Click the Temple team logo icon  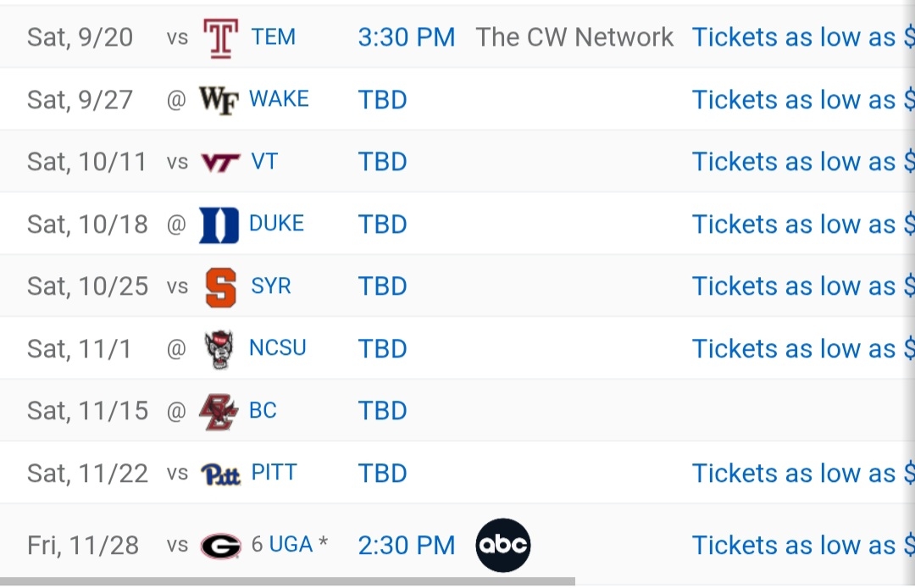(220, 38)
